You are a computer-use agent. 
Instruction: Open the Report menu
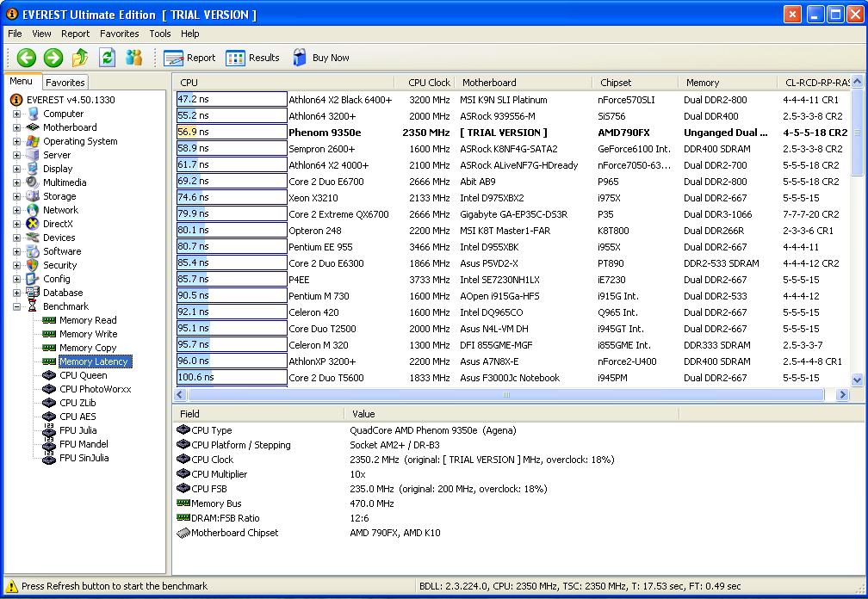point(75,34)
